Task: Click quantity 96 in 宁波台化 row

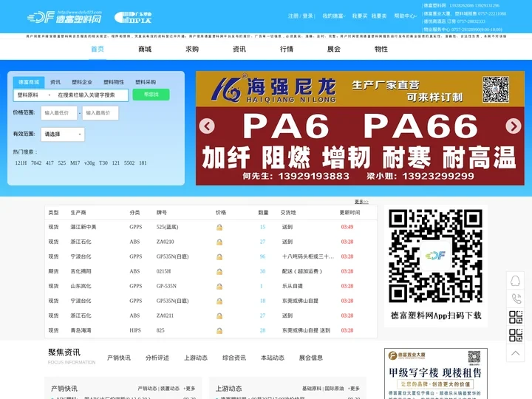Action: (x=262, y=256)
